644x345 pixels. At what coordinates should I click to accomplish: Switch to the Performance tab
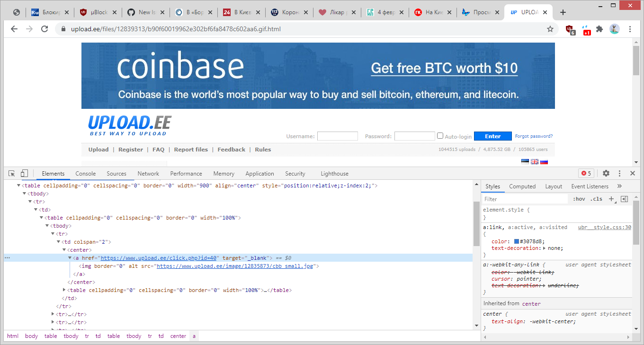coord(186,174)
